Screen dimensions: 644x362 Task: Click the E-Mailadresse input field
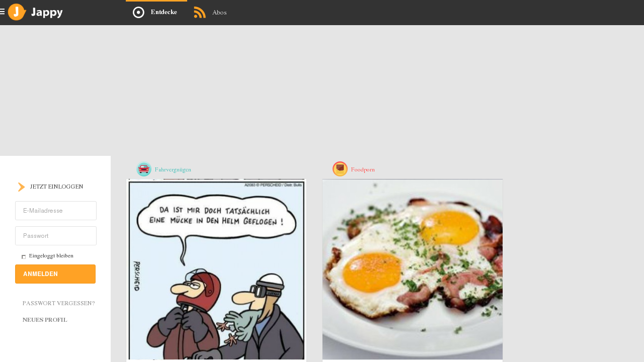56,211
